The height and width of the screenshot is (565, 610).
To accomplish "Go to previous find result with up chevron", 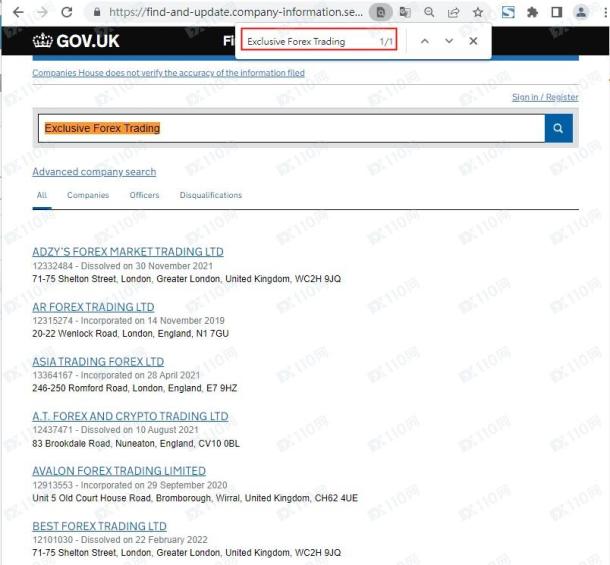I will [x=425, y=41].
